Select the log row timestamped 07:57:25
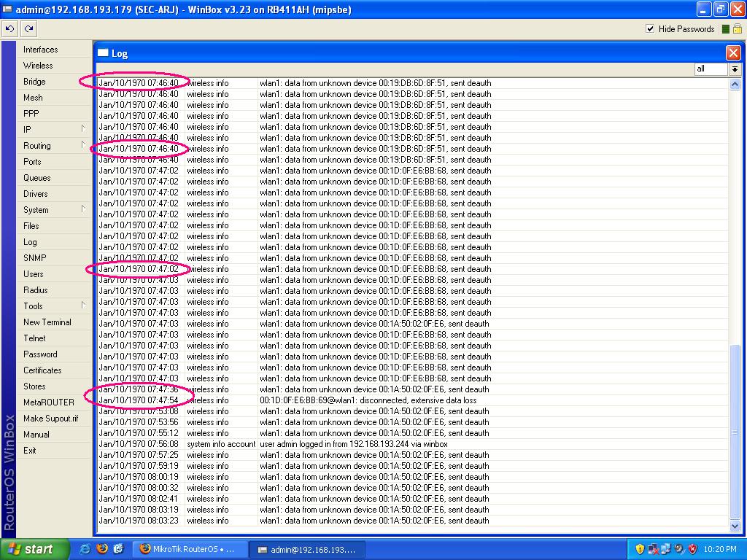This screenshot has height=560, width=747. (x=412, y=455)
